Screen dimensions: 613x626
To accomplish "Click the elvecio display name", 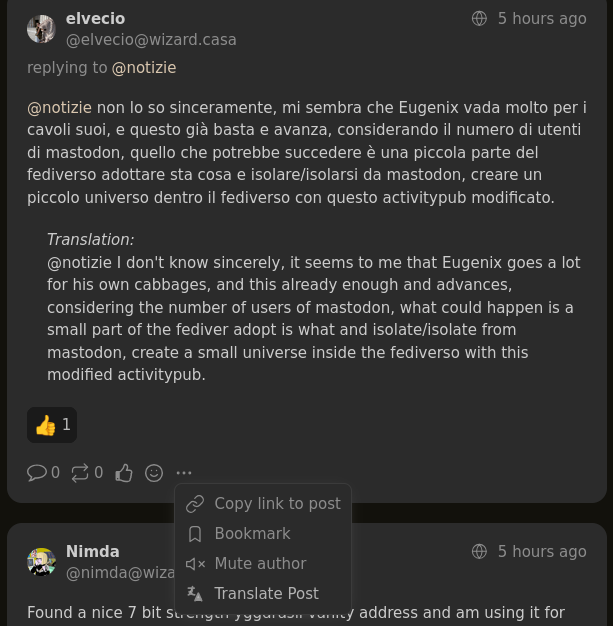I will click(x=95, y=19).
